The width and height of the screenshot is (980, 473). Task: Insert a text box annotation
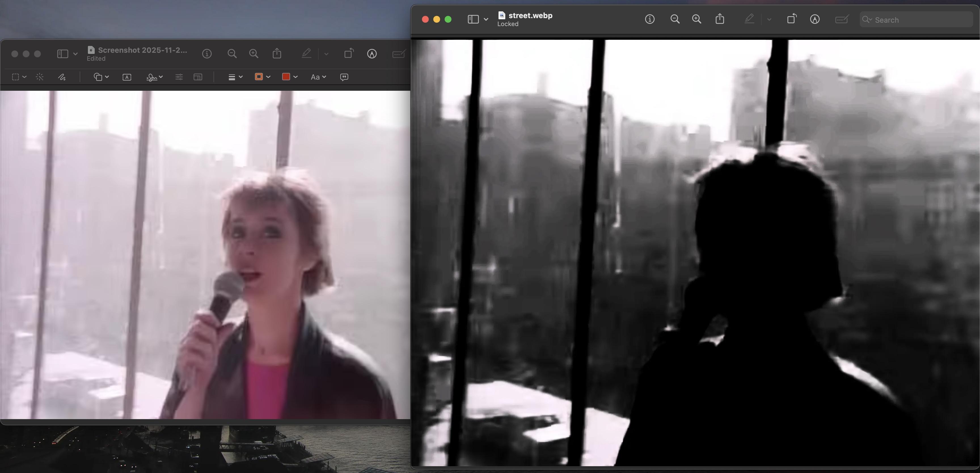[127, 77]
